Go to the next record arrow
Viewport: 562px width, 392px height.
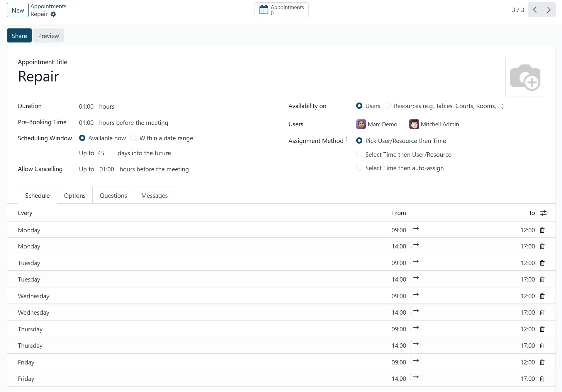[x=549, y=10]
